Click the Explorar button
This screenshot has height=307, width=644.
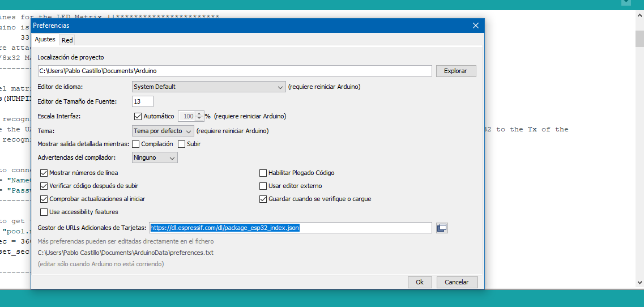coord(456,71)
